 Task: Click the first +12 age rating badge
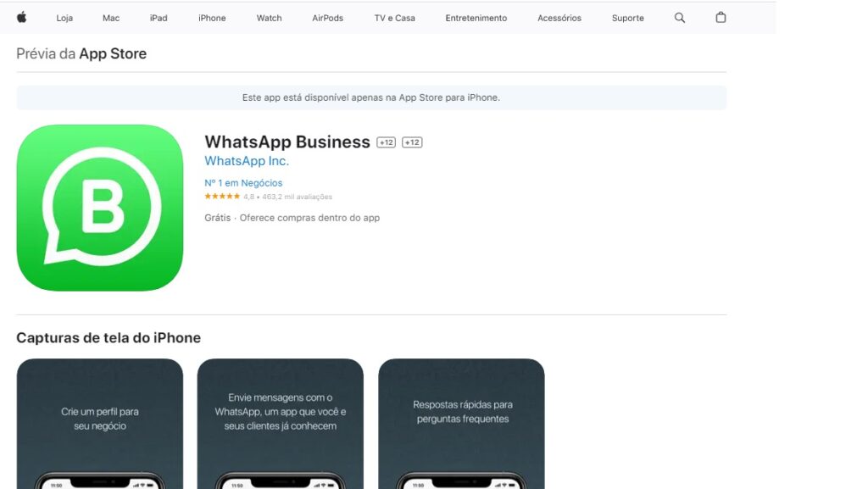386,142
